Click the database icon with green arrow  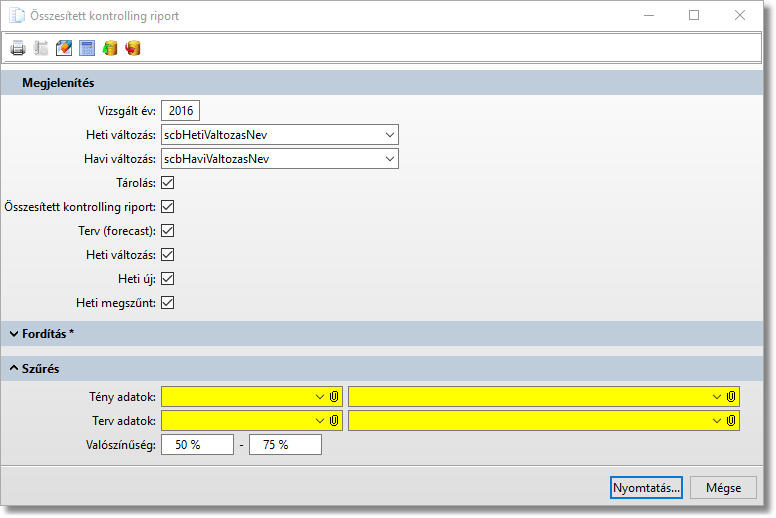point(110,48)
